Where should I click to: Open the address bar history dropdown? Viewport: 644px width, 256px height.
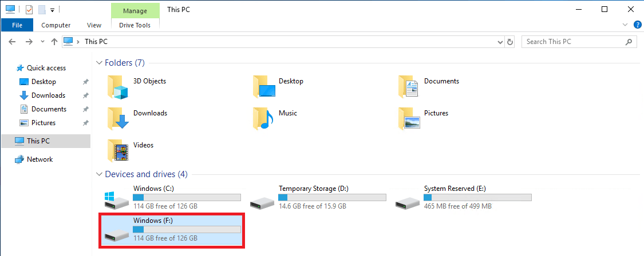click(x=500, y=42)
